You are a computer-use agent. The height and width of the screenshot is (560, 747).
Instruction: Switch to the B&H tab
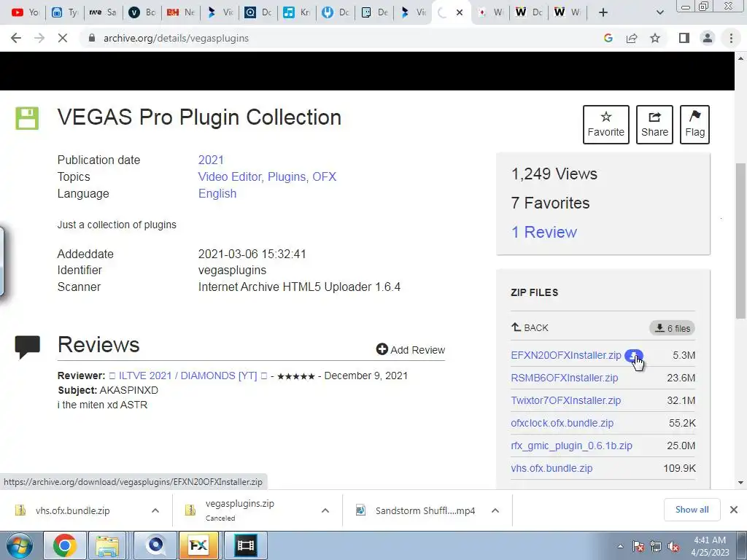pos(180,12)
